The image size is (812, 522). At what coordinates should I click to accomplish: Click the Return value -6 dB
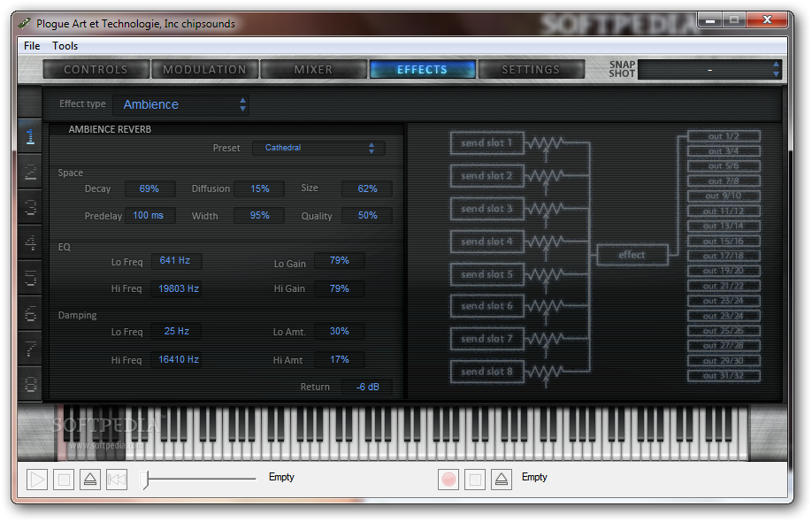367,388
